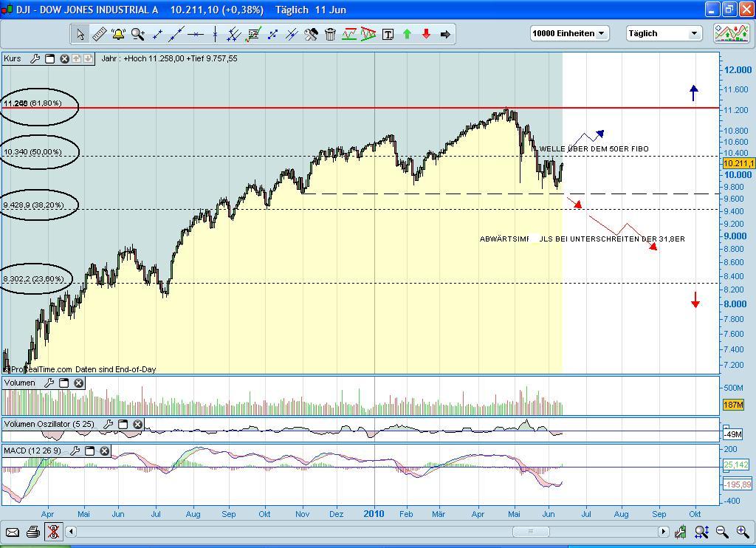The image size is (756, 548).
Task: Select the black right arrow marker
Action: pos(445,34)
